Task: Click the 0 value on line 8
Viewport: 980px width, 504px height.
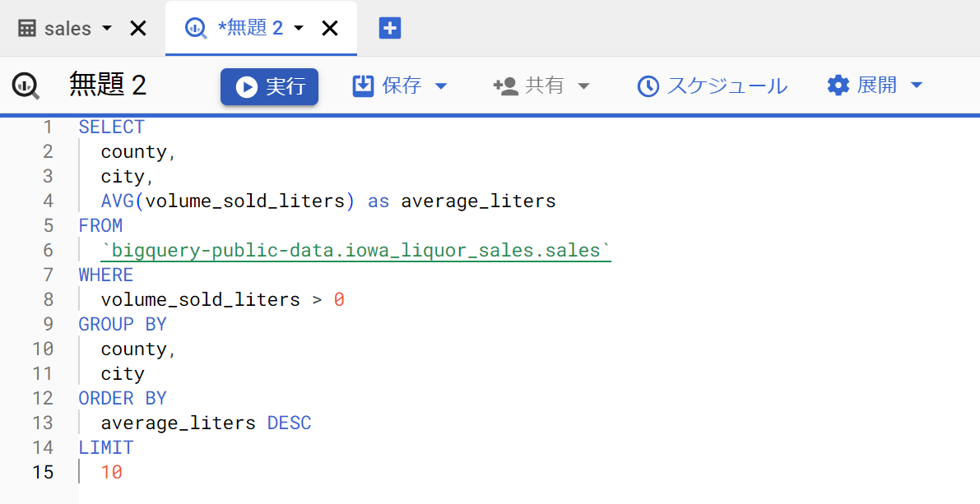Action: pyautogui.click(x=339, y=300)
